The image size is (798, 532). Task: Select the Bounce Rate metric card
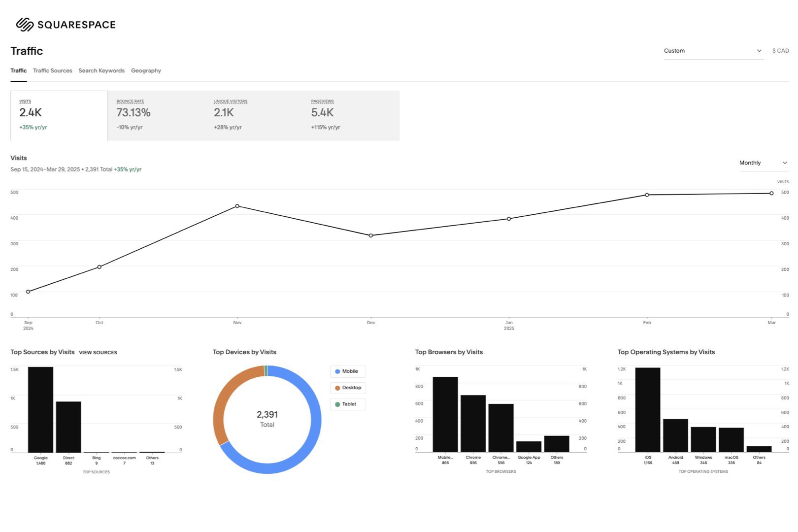point(156,116)
